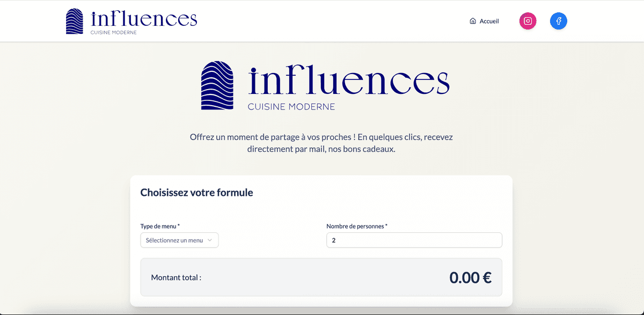This screenshot has height=315, width=644.
Task: Click empty area inside the Montant total box
Action: click(322, 277)
